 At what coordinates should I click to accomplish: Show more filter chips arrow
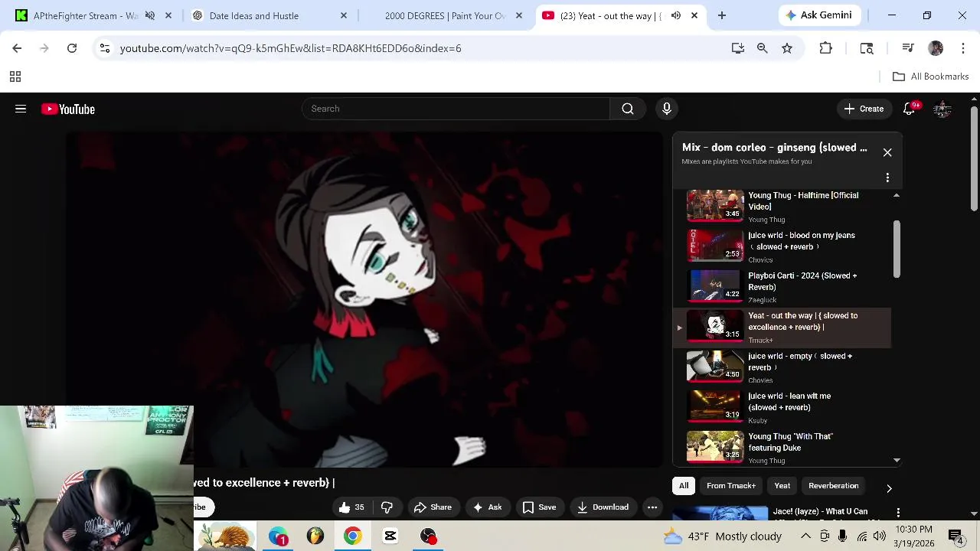click(889, 487)
